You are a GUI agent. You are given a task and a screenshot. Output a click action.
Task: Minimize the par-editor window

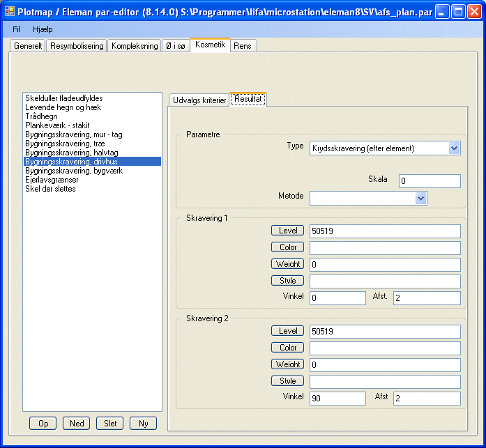click(442, 12)
